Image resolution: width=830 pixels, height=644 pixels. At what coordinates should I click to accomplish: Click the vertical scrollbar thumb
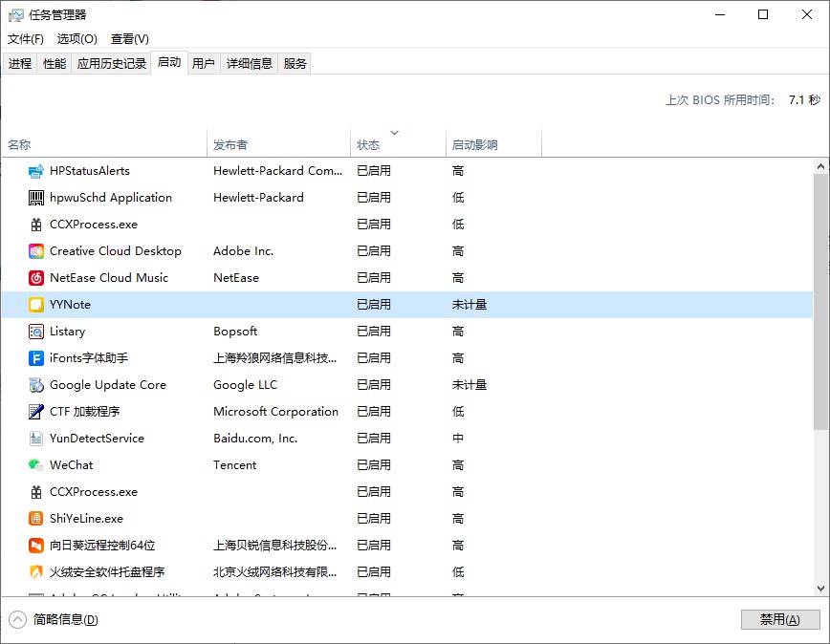coord(821,301)
